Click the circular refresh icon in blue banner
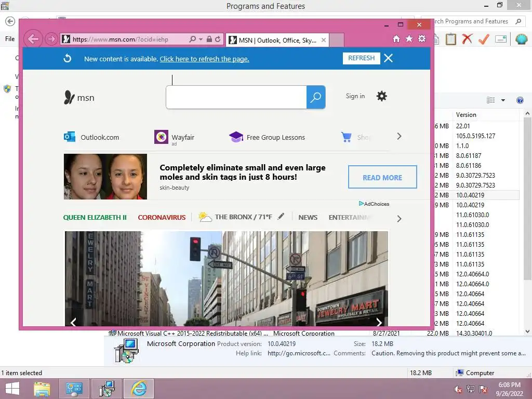532x399 pixels. (67, 58)
